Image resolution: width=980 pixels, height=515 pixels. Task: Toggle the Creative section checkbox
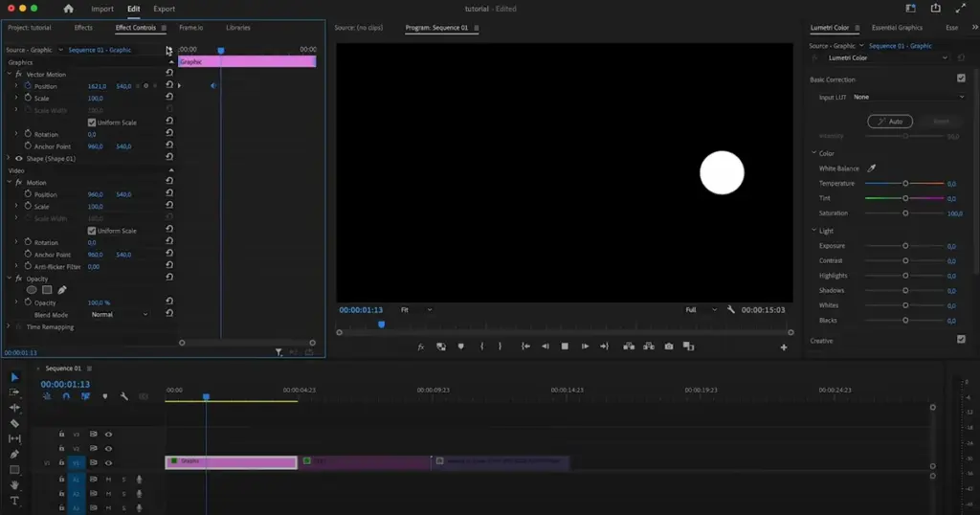point(961,340)
